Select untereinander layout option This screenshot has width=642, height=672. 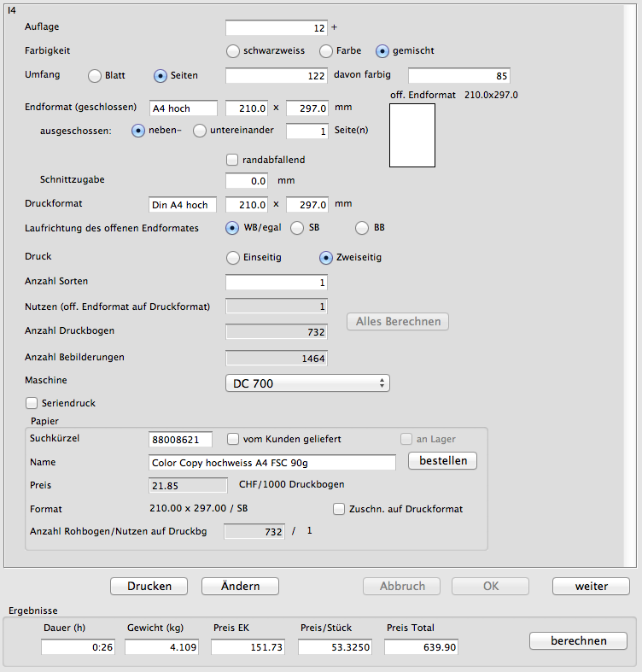[x=200, y=131]
